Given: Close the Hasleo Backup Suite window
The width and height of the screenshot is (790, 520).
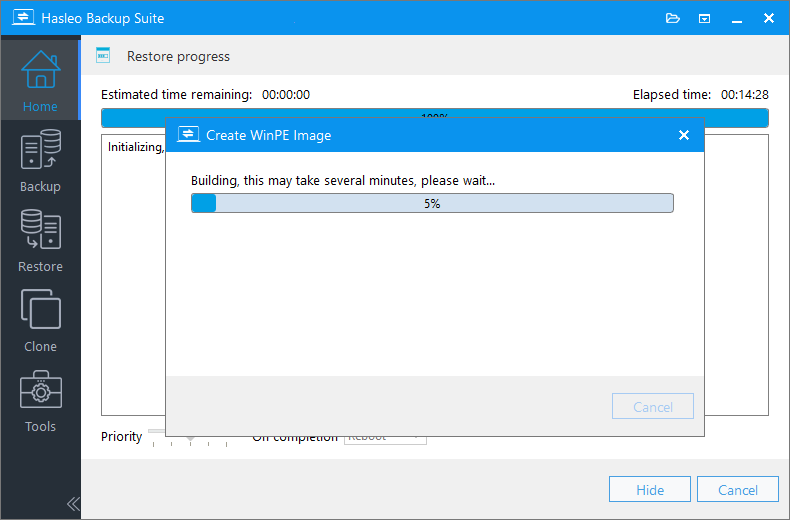Looking at the screenshot, I should [769, 19].
